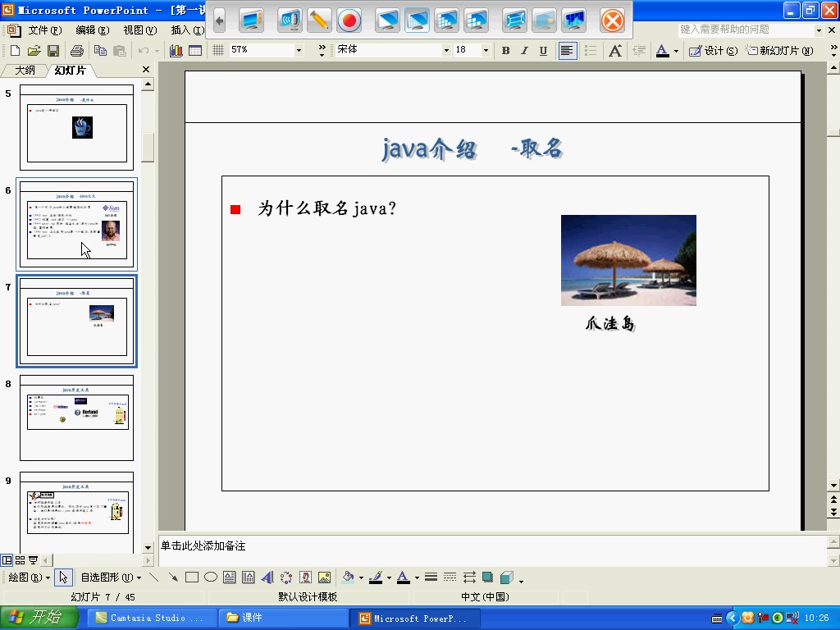This screenshot has height=630, width=840.
Task: Open arrow style options
Action: tap(469, 577)
